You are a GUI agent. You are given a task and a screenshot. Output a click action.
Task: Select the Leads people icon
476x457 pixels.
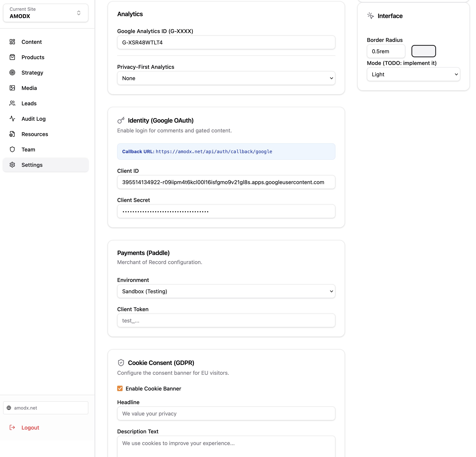[x=12, y=103]
